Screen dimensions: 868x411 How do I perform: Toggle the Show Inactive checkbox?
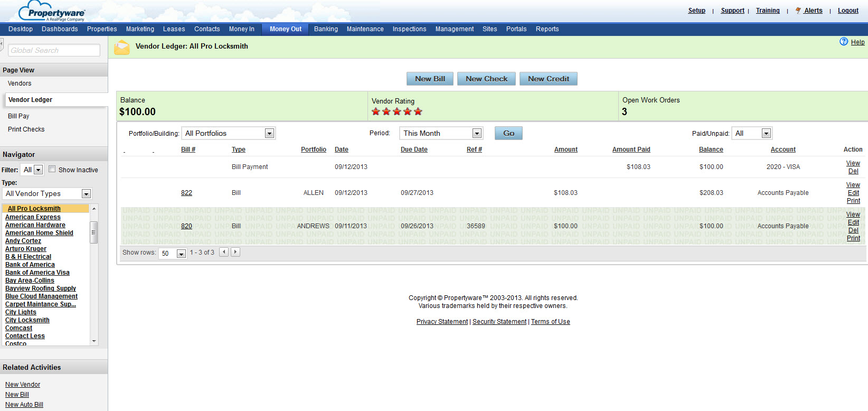point(52,169)
